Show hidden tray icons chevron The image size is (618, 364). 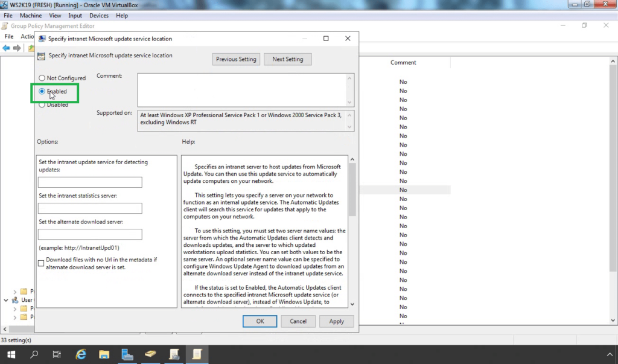610,354
